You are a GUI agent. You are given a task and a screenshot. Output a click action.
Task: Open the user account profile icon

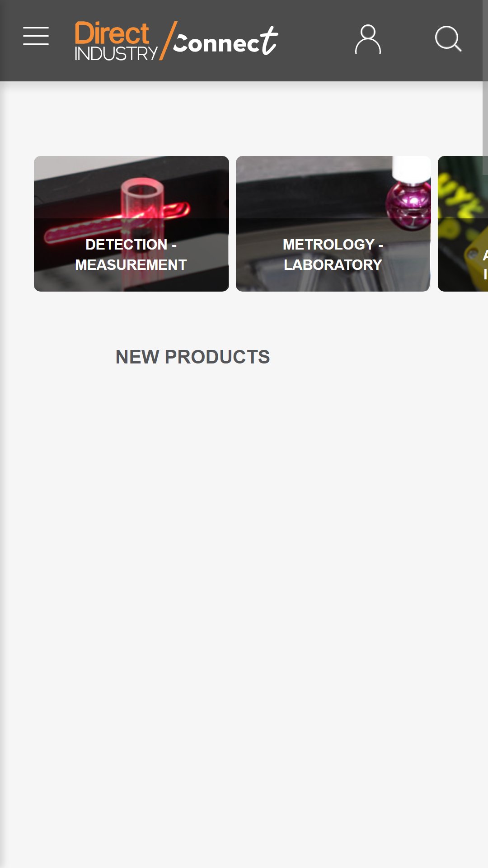pyautogui.click(x=368, y=40)
